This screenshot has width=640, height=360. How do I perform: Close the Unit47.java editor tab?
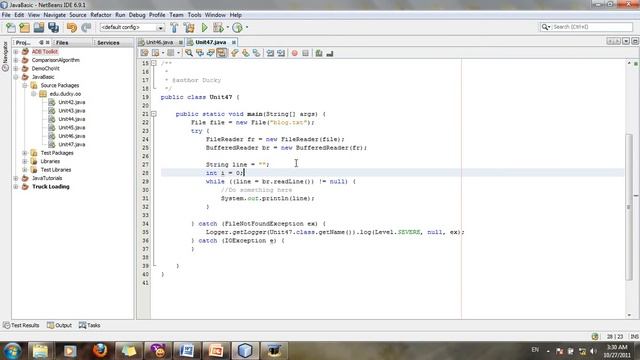coord(233,42)
